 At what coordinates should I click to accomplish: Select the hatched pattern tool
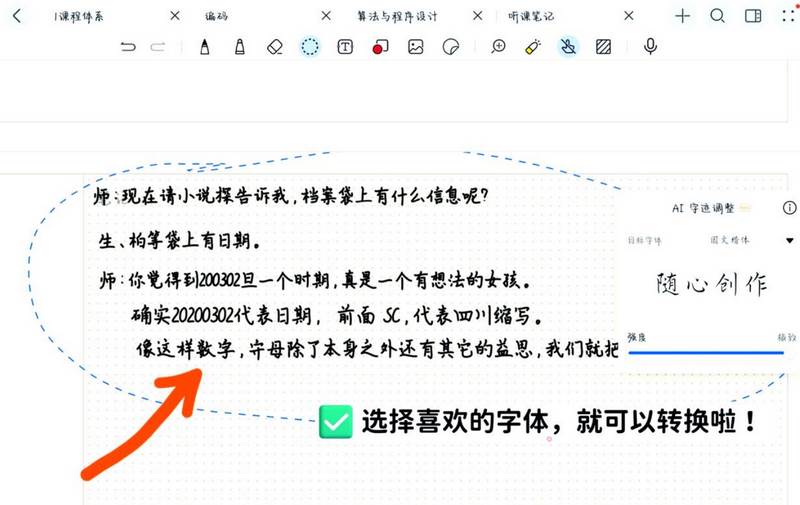click(x=604, y=47)
